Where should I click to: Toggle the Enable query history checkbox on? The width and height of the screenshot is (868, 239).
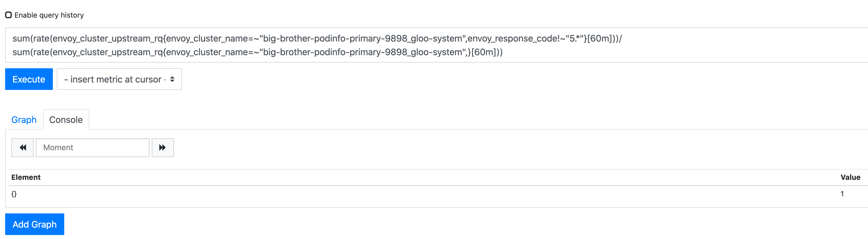click(x=9, y=15)
